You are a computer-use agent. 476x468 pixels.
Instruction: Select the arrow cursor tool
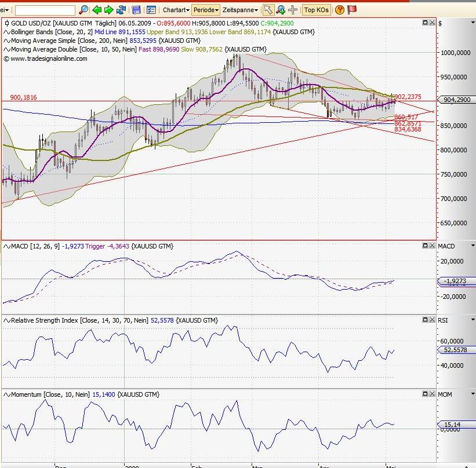pyautogui.click(x=267, y=9)
